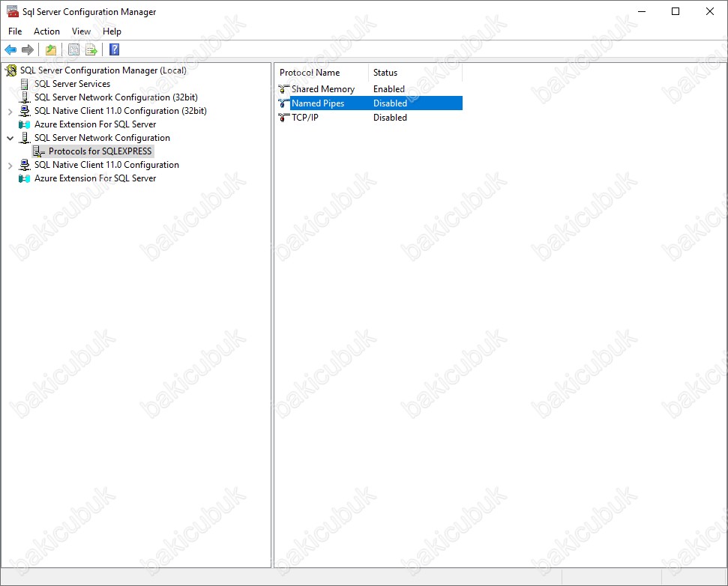
Task: Click the Back arrow toolbar icon
Action: tap(10, 49)
